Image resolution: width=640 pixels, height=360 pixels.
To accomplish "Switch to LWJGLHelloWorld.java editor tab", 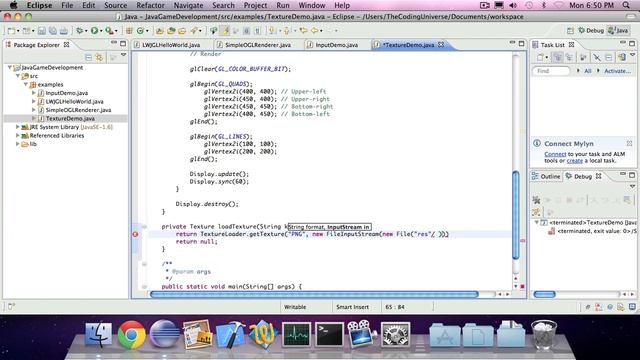I will 171,45.
